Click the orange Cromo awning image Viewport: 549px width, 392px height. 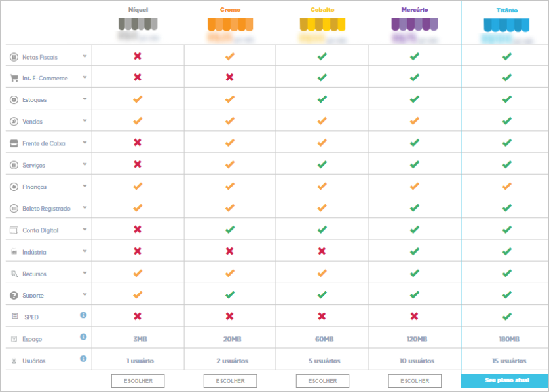[230, 24]
